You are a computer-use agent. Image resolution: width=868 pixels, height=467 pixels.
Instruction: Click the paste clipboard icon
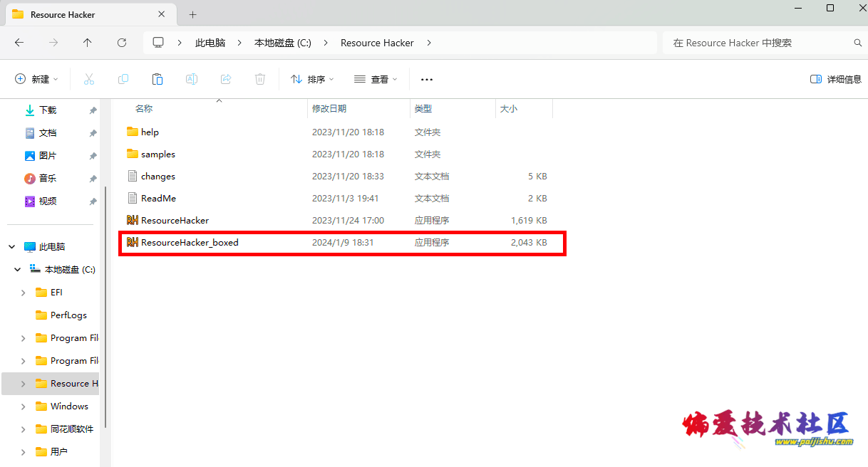pos(157,79)
